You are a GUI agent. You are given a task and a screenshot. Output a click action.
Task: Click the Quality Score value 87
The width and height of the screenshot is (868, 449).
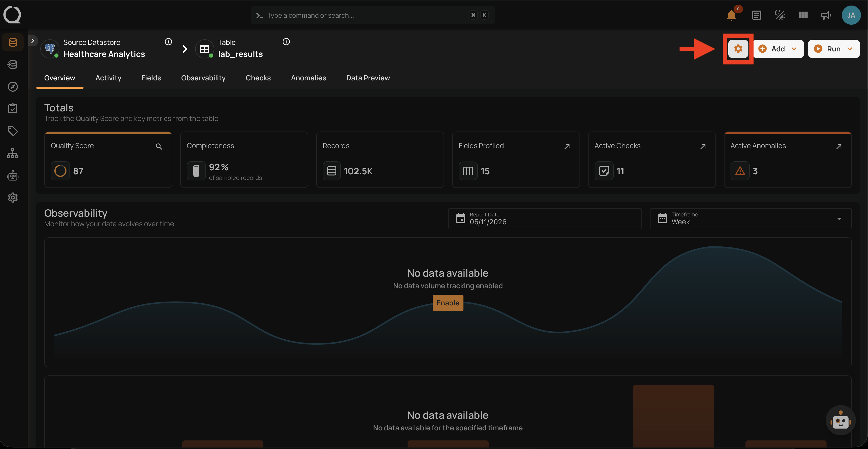(x=78, y=171)
